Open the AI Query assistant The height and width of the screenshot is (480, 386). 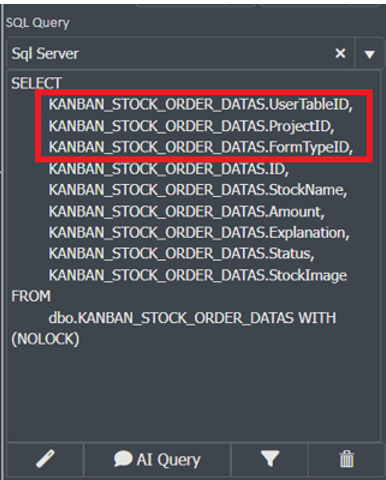157,460
